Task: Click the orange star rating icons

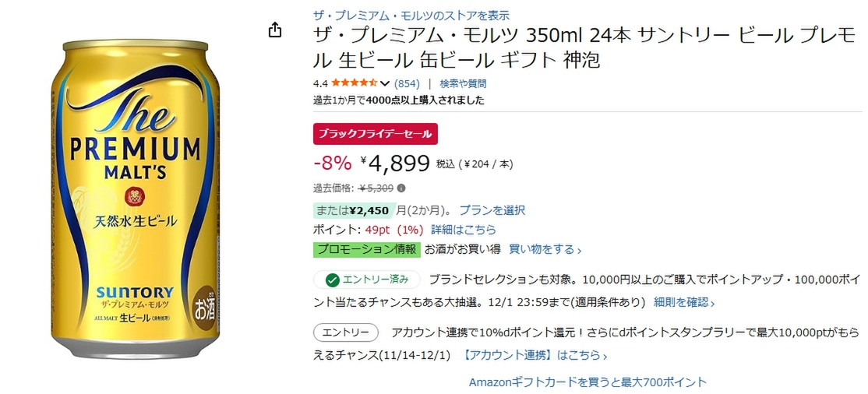Action: pyautogui.click(x=354, y=83)
